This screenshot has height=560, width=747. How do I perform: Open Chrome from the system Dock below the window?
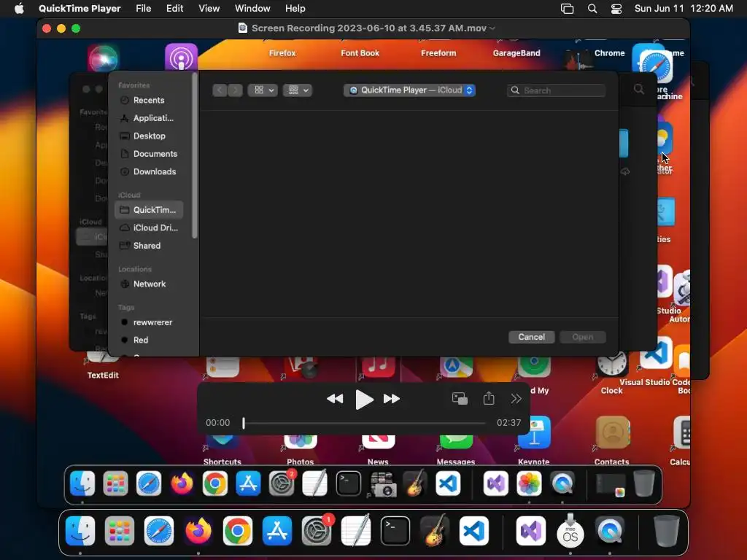pyautogui.click(x=238, y=531)
